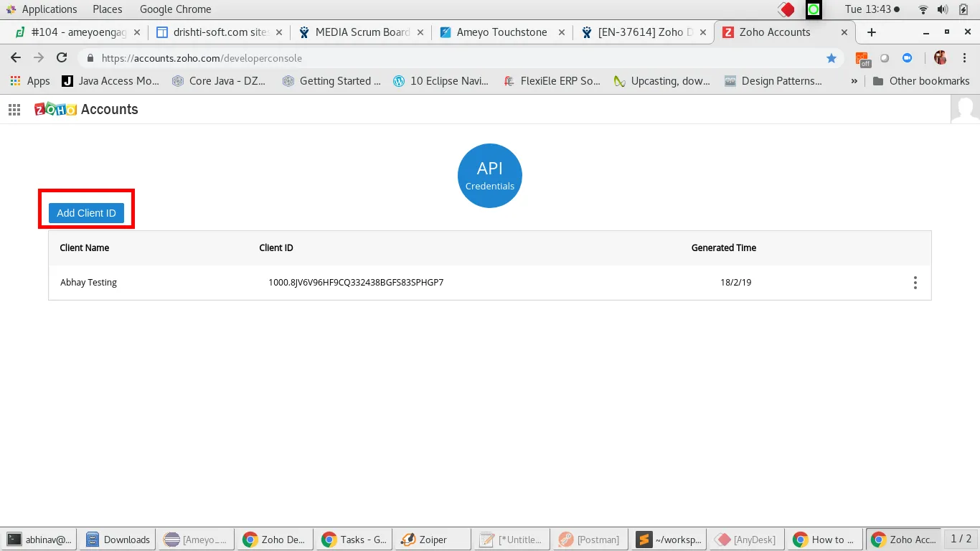Viewport: 980px width, 551px height.
Task: Open the Design Patterns... bookmark
Action: (x=773, y=81)
